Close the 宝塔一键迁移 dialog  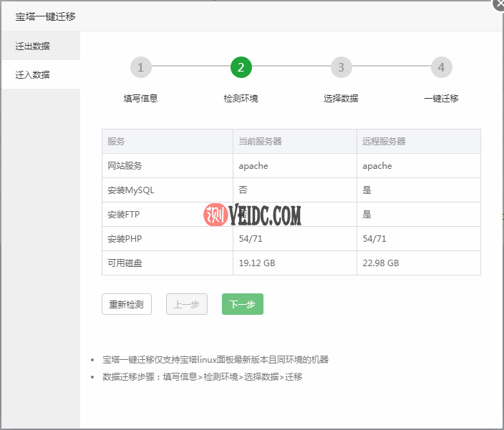(x=498, y=4)
